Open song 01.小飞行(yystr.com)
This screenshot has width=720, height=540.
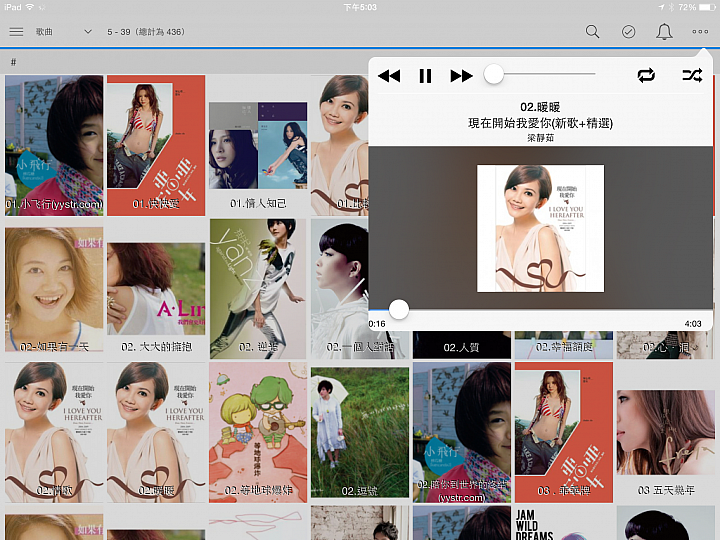(x=54, y=145)
